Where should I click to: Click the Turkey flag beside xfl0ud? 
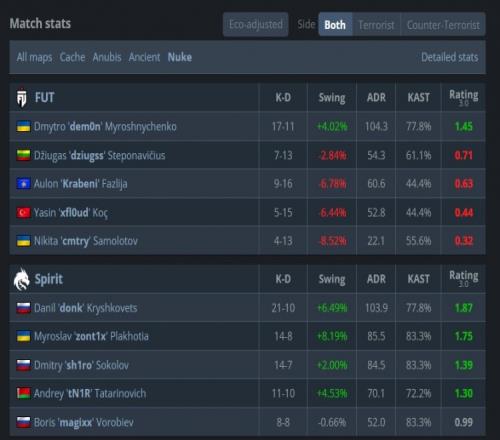pyautogui.click(x=24, y=212)
